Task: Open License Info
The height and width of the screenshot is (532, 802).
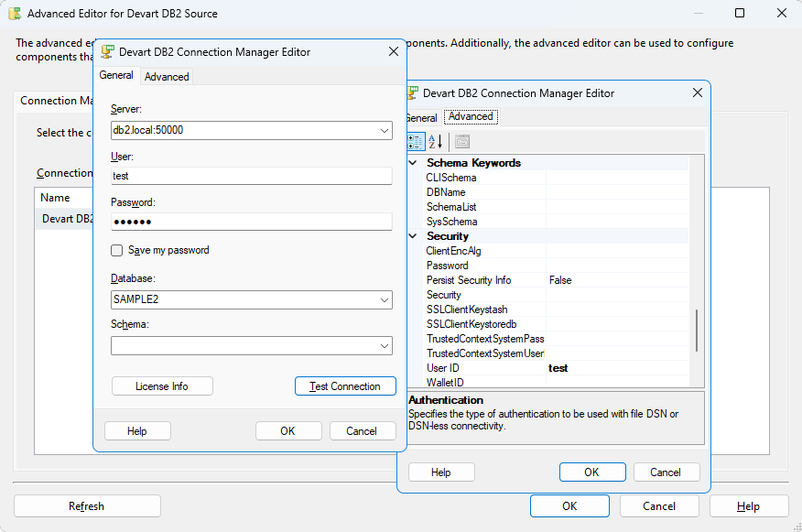Action: [x=162, y=386]
